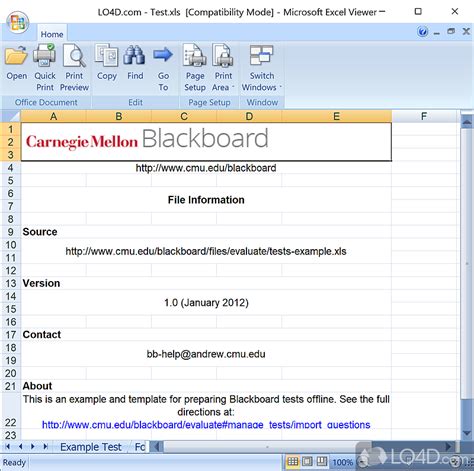This screenshot has width=474, height=471.
Task: Minimize the workbook window inside ribbon
Action: [x=437, y=33]
